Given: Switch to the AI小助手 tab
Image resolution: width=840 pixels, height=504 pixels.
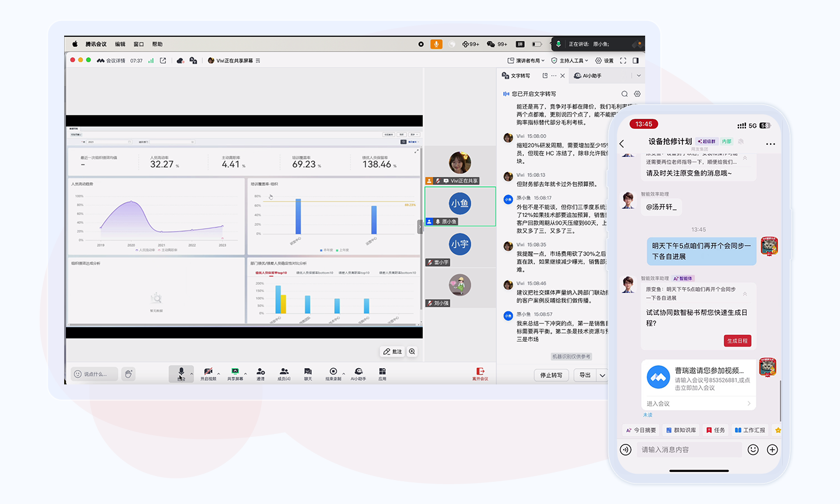Looking at the screenshot, I should point(588,76).
